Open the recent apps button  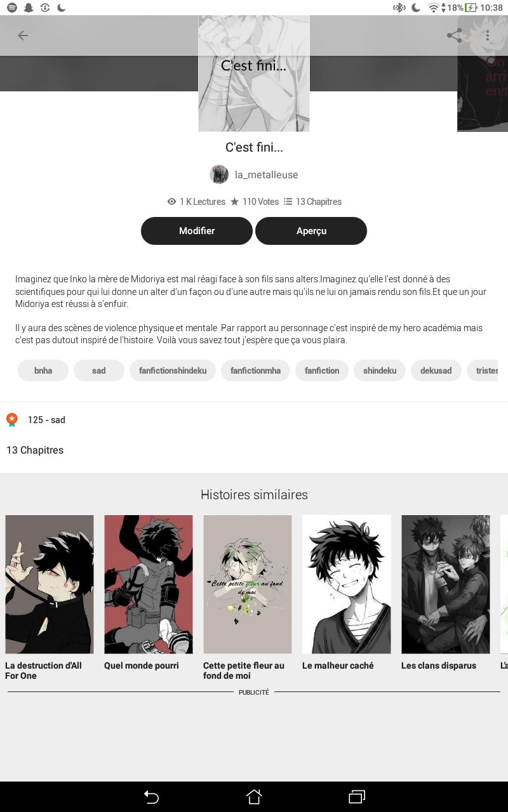pyautogui.click(x=357, y=797)
